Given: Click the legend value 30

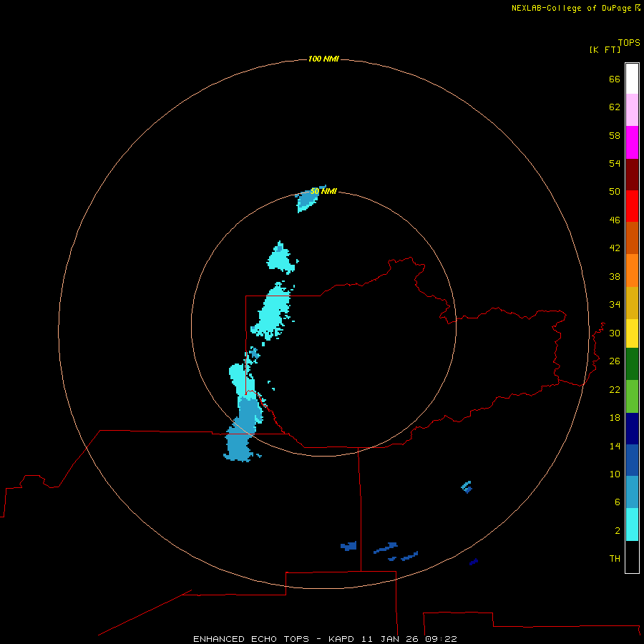Looking at the screenshot, I should pyautogui.click(x=615, y=333).
